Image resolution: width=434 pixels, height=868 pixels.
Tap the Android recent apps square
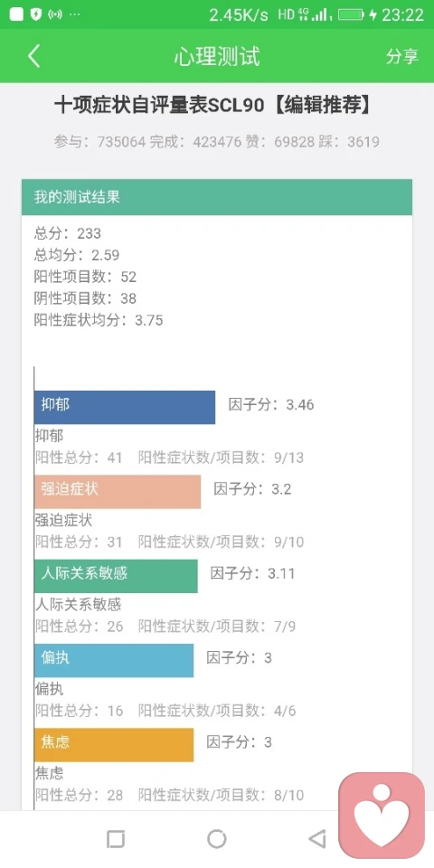coord(115,839)
